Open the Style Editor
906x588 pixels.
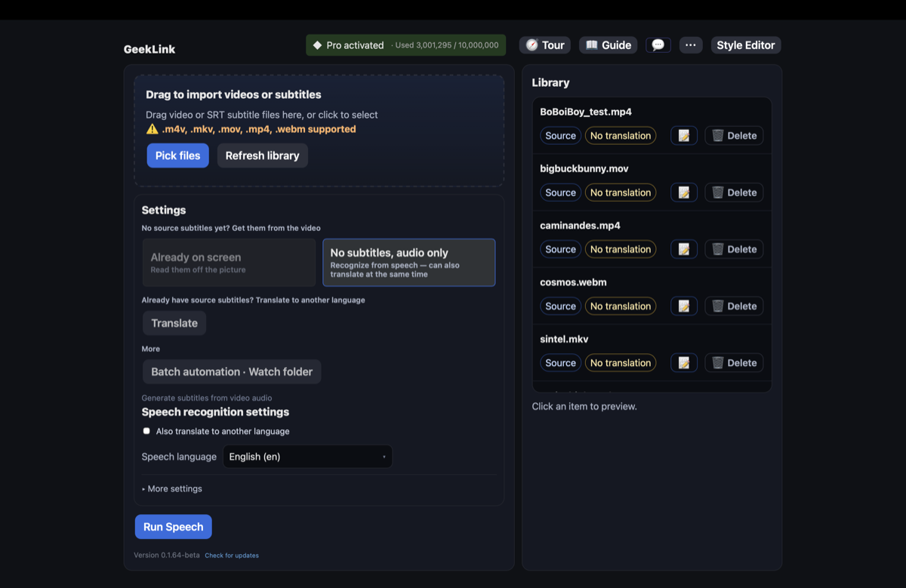pos(746,45)
